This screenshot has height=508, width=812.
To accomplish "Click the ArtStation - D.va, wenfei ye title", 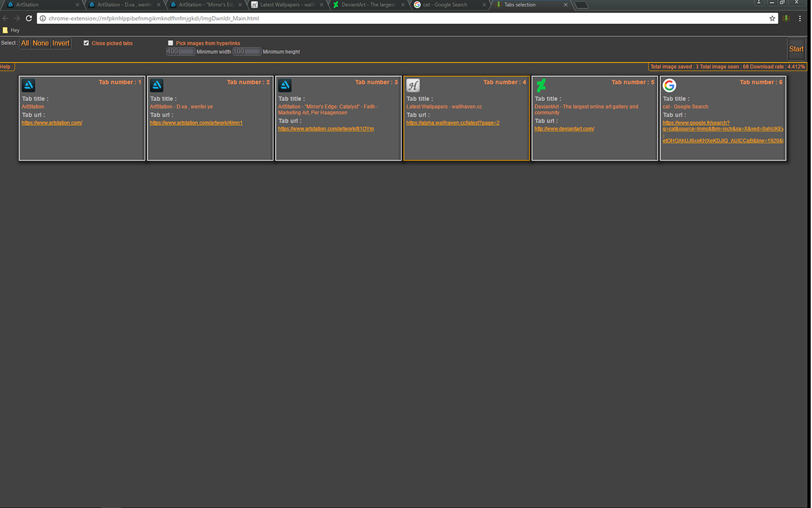I will point(181,107).
